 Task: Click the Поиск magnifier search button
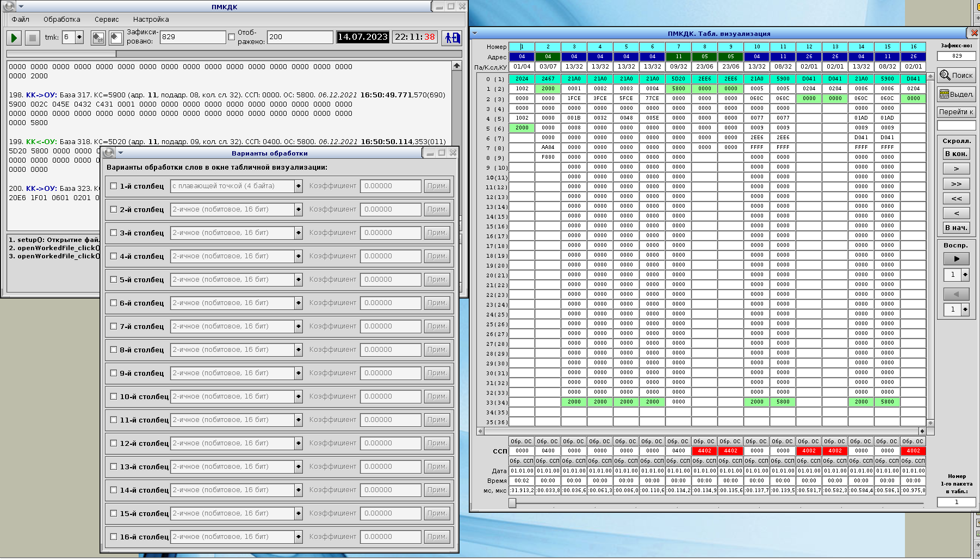coord(956,76)
